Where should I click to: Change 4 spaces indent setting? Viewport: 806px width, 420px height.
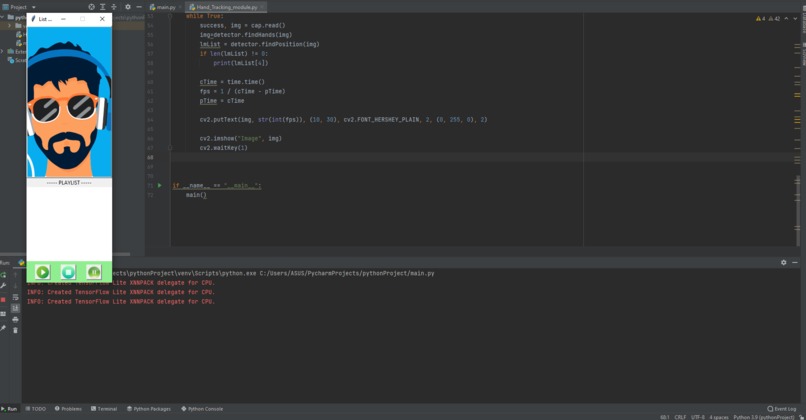[x=719, y=417]
